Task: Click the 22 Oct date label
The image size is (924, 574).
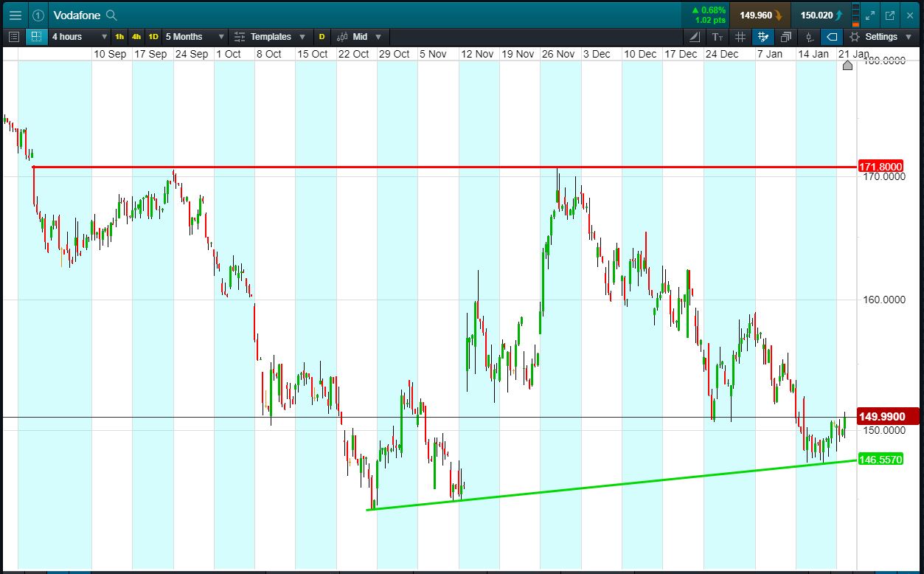Action: coord(353,54)
